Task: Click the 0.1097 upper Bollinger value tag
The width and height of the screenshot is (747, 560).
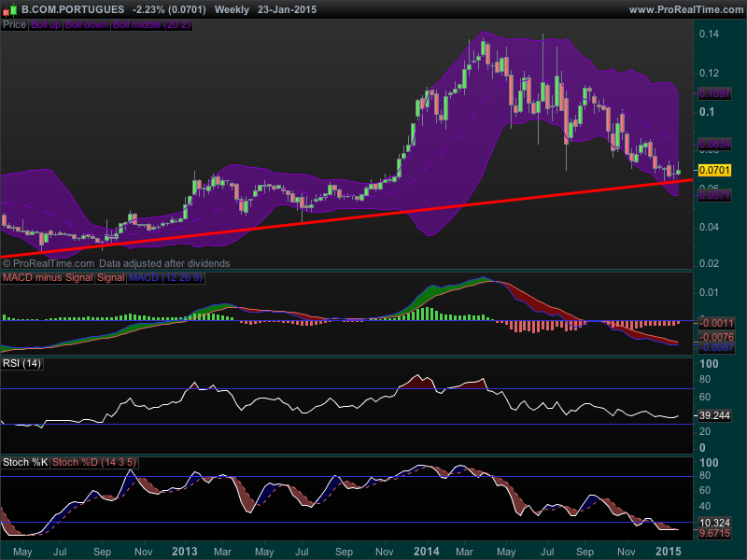Action: (714, 94)
